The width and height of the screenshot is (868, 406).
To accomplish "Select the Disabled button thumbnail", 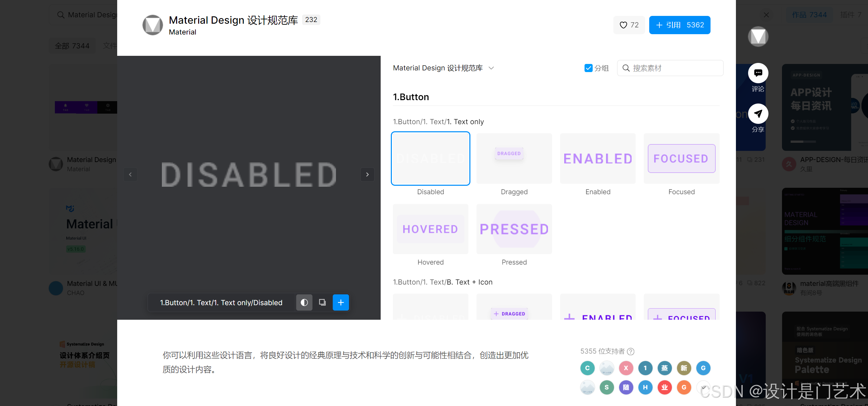I will click(x=430, y=158).
